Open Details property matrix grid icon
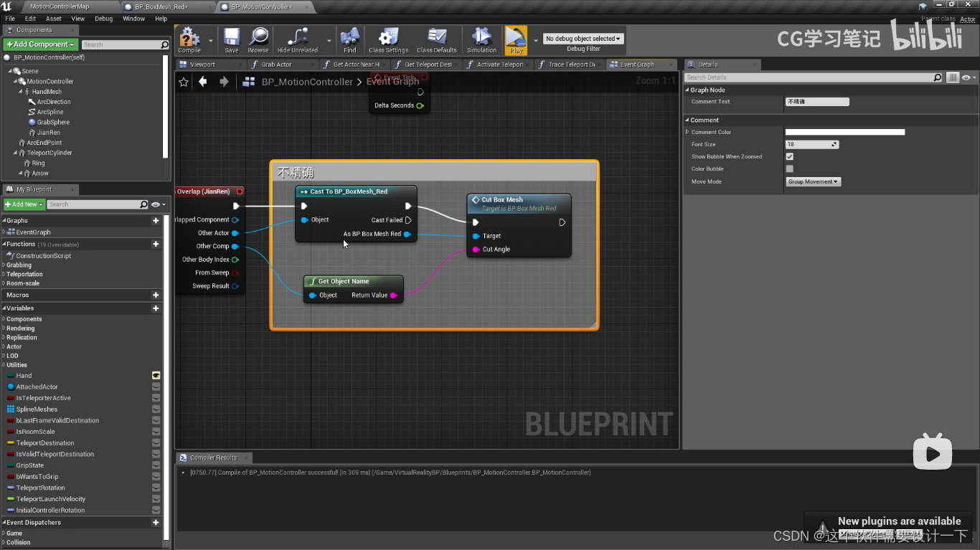 pos(953,77)
